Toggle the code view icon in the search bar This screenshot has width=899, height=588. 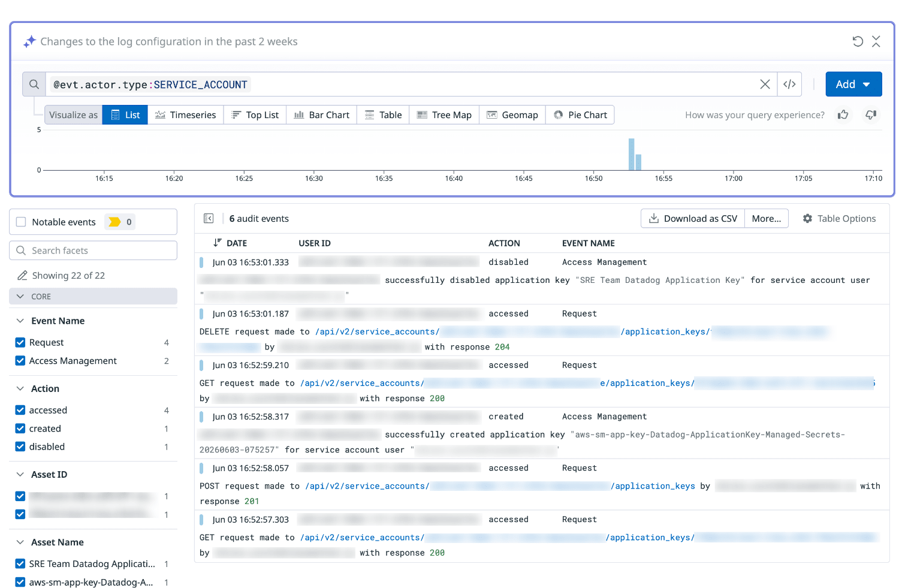(789, 85)
